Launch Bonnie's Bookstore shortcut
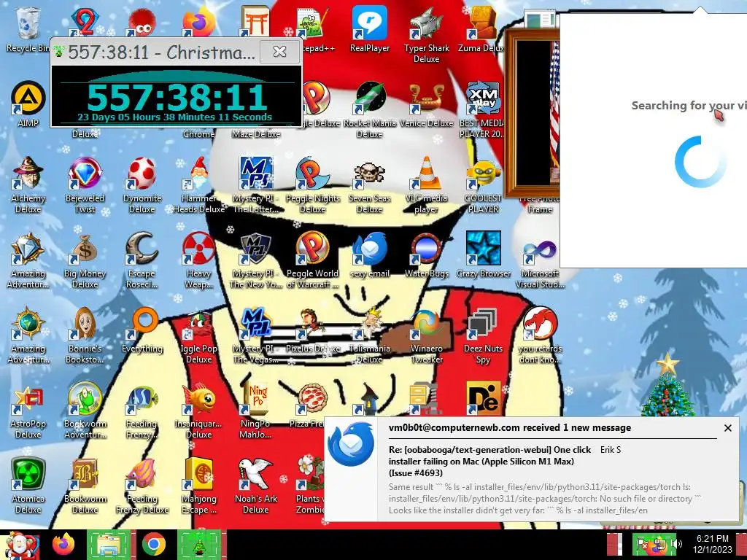The height and width of the screenshot is (560, 747). [x=85, y=335]
